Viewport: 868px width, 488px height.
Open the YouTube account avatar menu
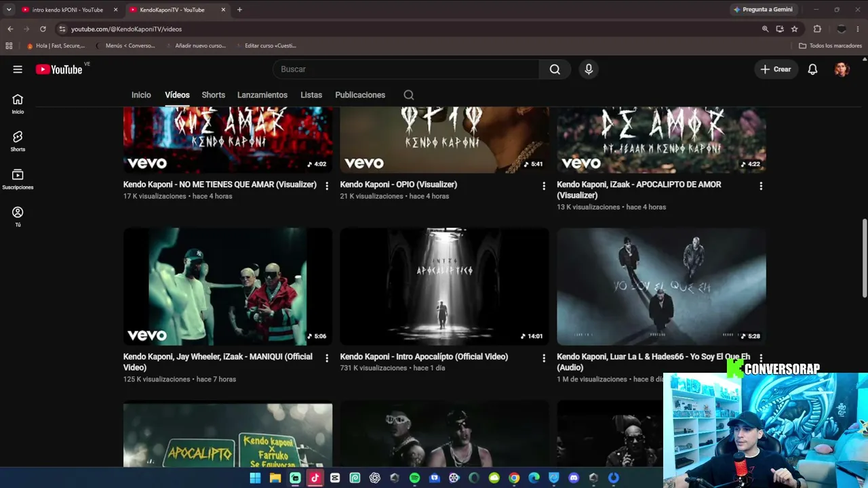(x=842, y=69)
